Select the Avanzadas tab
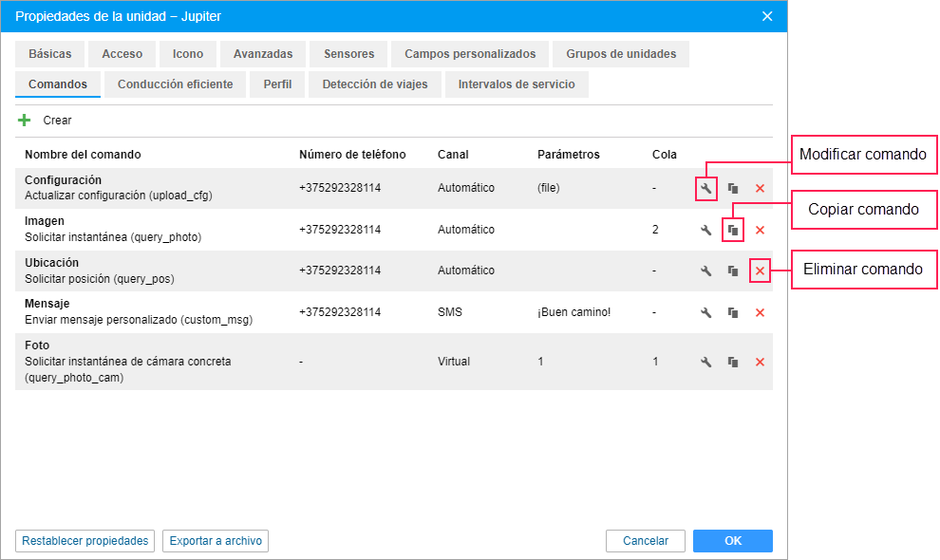The width and height of the screenshot is (940, 560). click(263, 54)
